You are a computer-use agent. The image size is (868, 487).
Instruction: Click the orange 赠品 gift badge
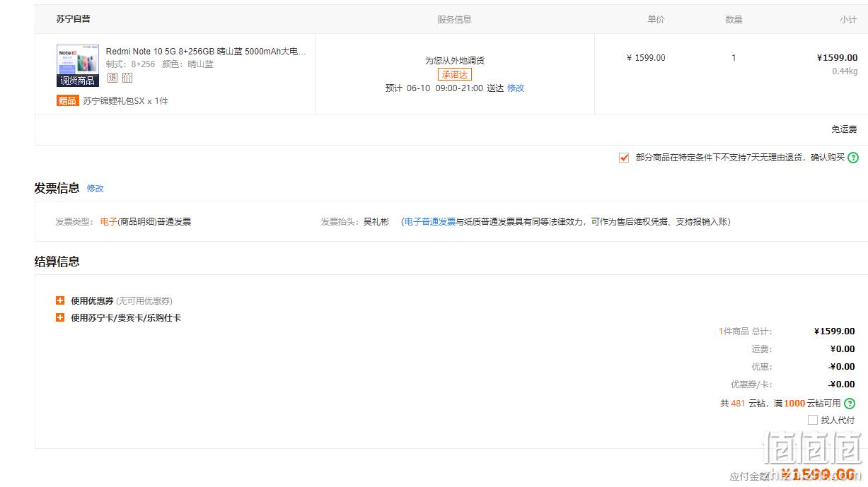(67, 100)
